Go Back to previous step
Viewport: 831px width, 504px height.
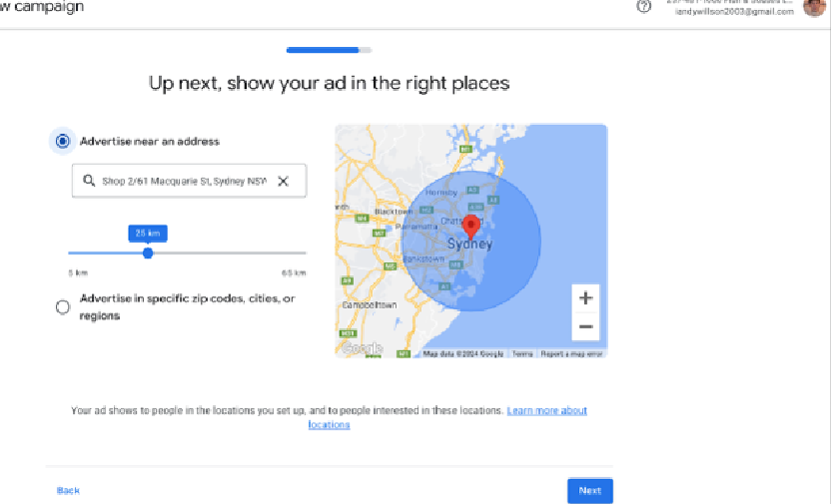pyautogui.click(x=68, y=490)
